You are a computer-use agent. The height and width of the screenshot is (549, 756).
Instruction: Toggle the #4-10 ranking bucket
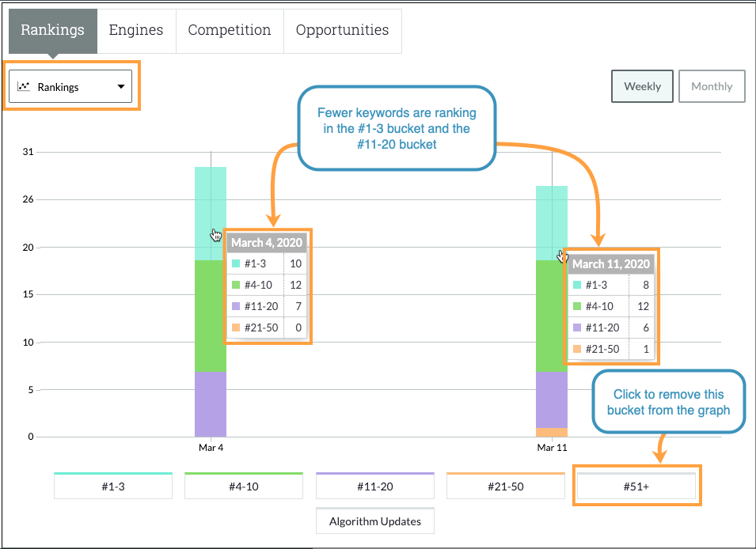[x=243, y=486]
